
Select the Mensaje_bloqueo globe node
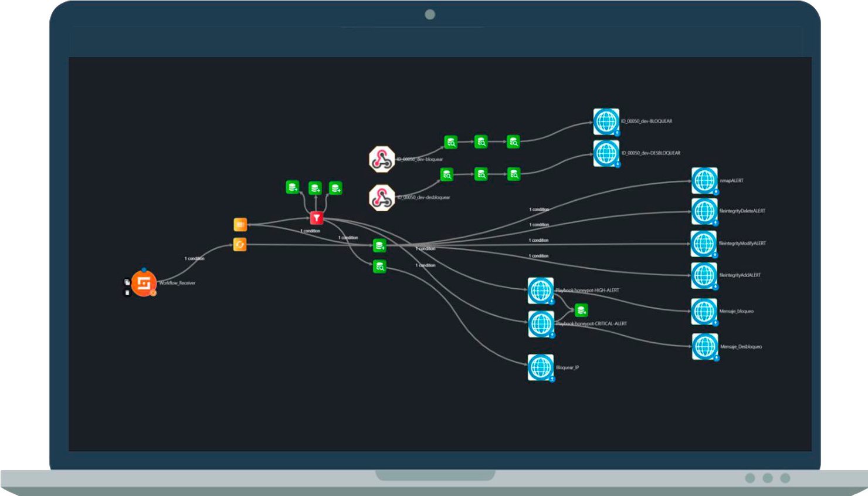704,312
